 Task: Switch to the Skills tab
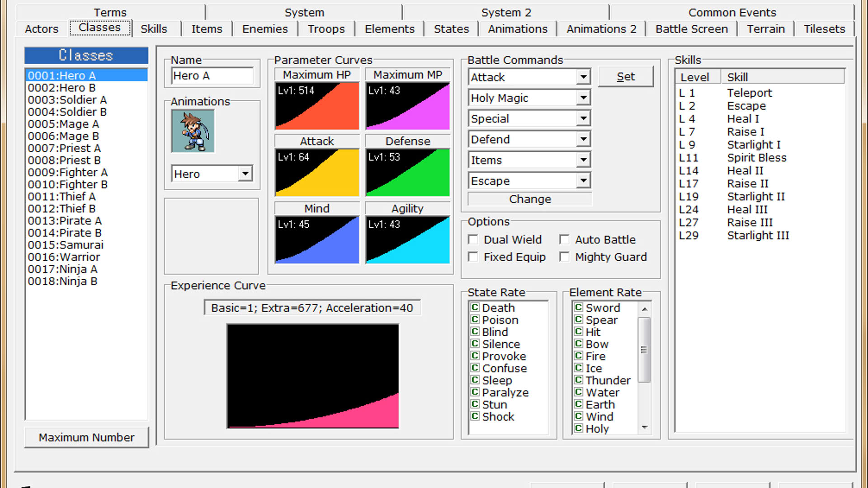click(154, 29)
